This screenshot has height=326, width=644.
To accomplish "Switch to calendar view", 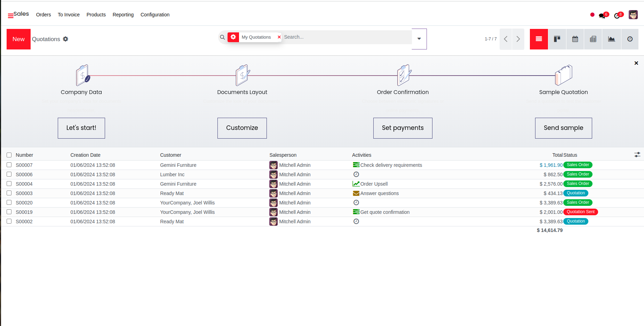I will pyautogui.click(x=575, y=39).
